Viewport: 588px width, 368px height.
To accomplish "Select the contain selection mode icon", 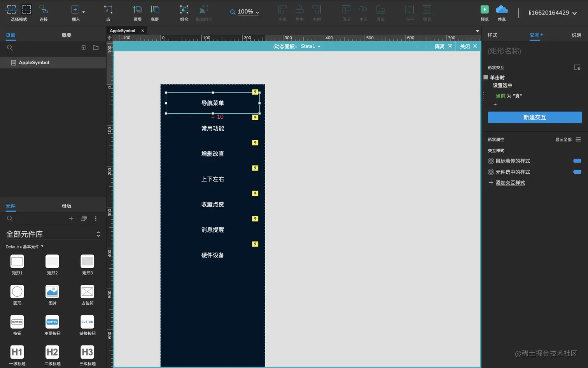I will coord(26,9).
